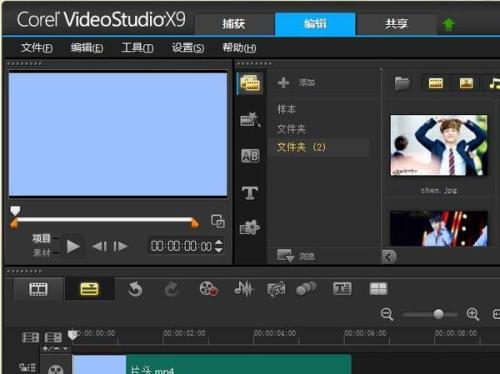Fit project in timeline window

496,314
